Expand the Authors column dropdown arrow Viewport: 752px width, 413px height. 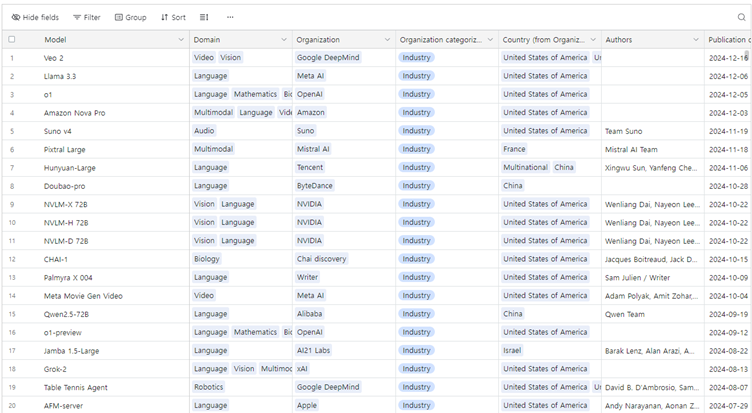696,40
